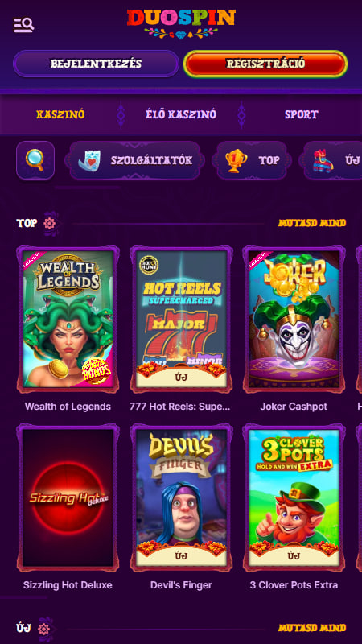Open the Joker Cashpot game tile

pos(294,319)
